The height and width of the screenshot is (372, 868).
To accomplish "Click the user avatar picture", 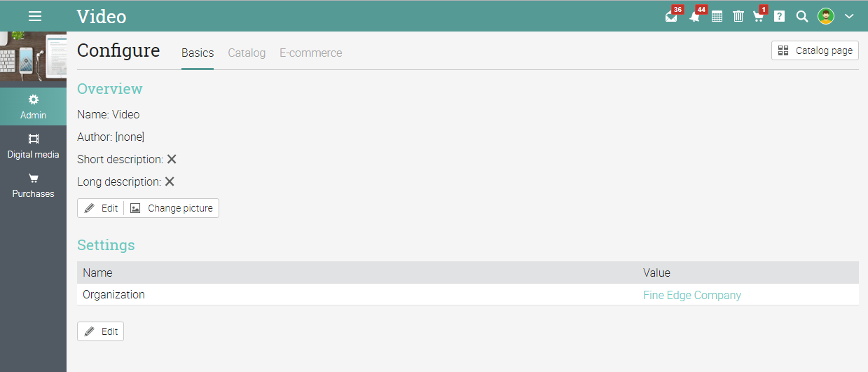I will (826, 16).
